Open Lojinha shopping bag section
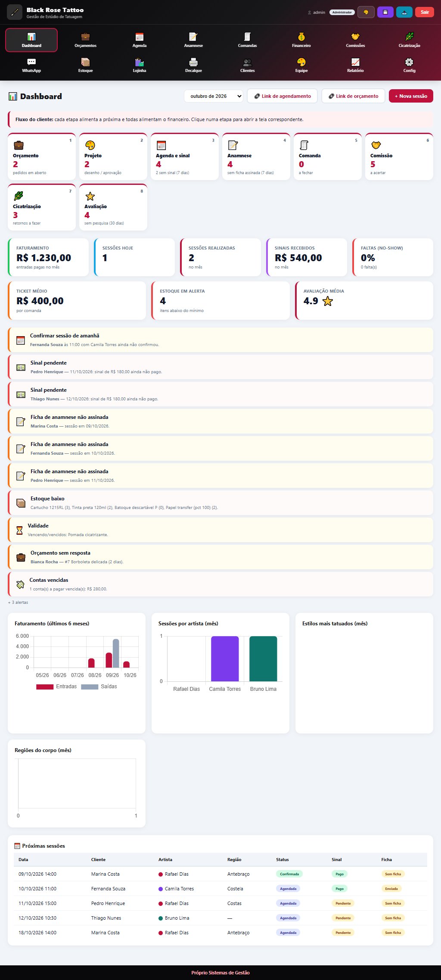The image size is (441, 980). pos(140,65)
